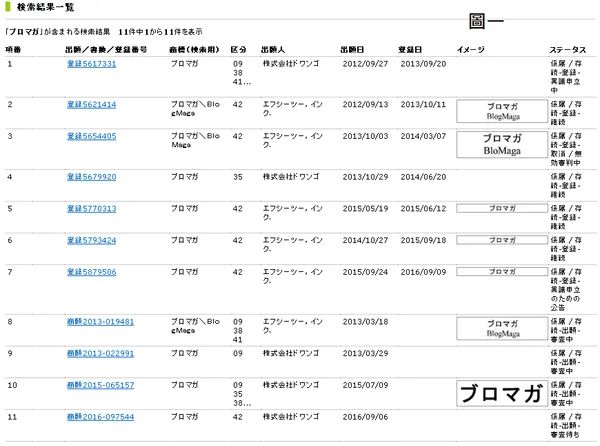View ブロマガ image in 登録5879506 row
600x446 pixels.
click(502, 272)
